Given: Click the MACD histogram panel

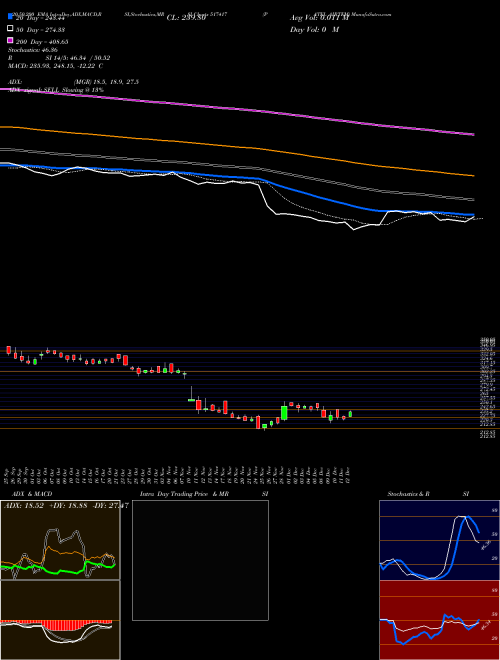Looking at the screenshot, I should [60, 620].
